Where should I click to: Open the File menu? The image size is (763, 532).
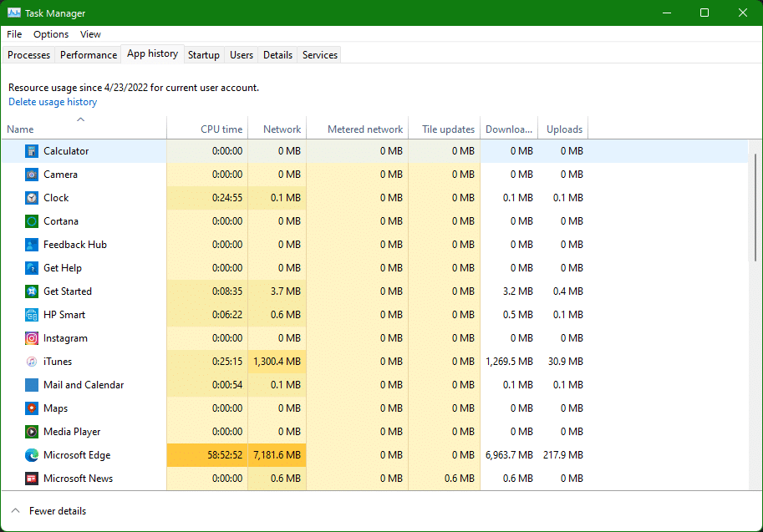[14, 34]
